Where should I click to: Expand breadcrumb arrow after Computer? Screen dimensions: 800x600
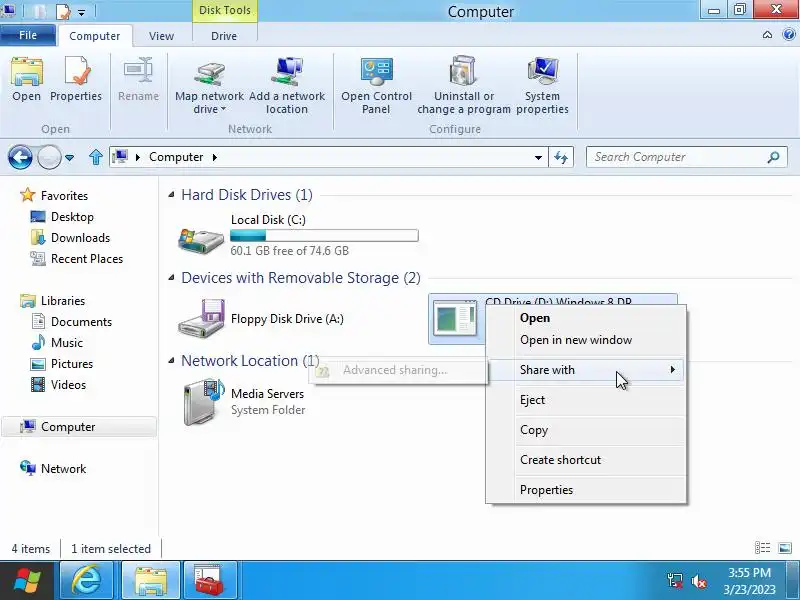tap(214, 157)
